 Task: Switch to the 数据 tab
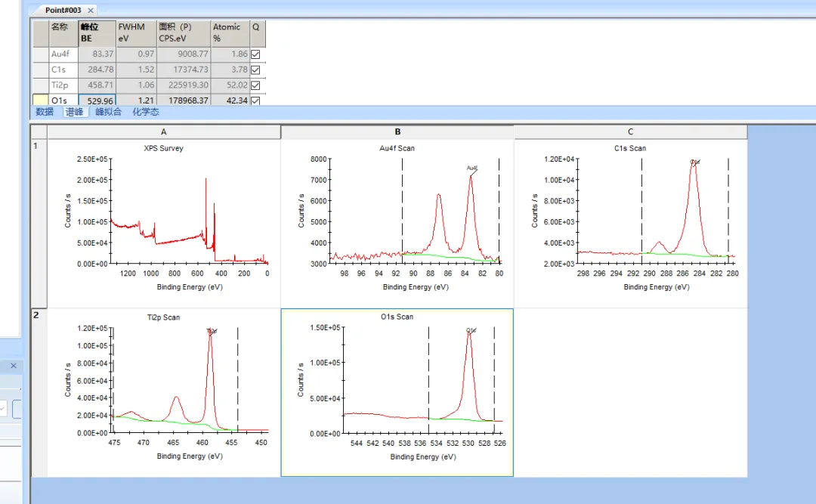tap(45, 112)
